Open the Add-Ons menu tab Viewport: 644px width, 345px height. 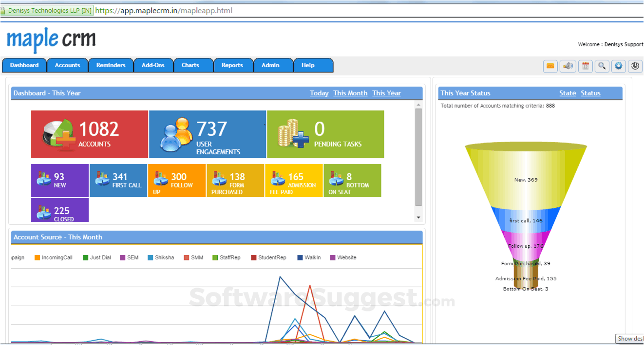(153, 65)
